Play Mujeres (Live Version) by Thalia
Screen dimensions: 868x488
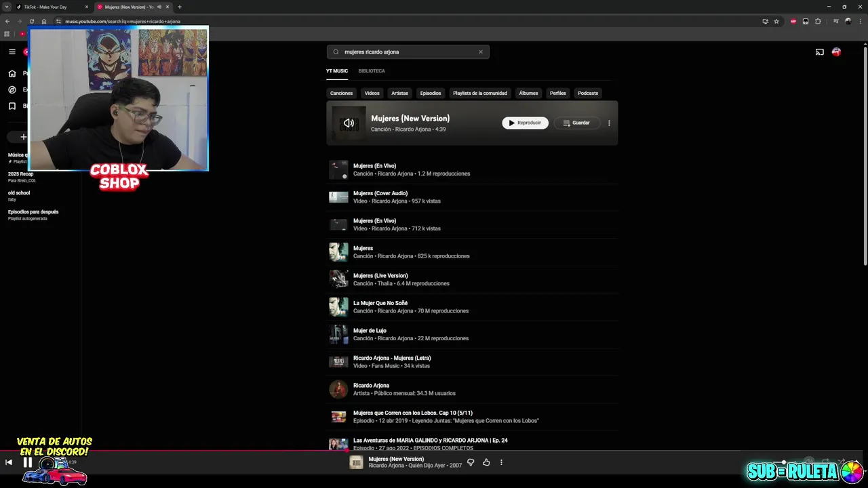(472, 279)
